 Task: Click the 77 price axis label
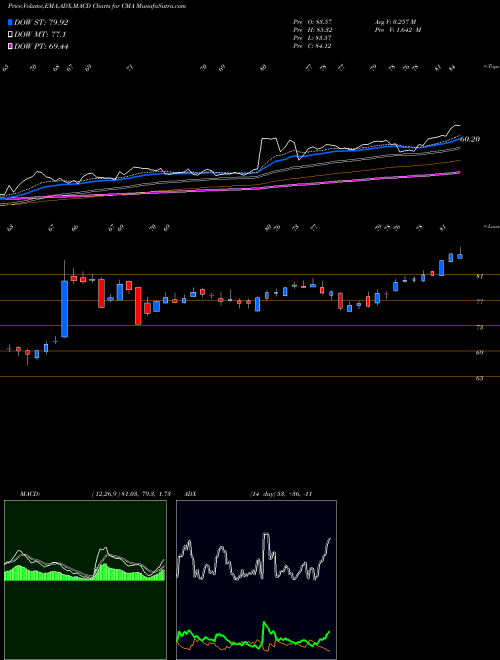click(479, 302)
